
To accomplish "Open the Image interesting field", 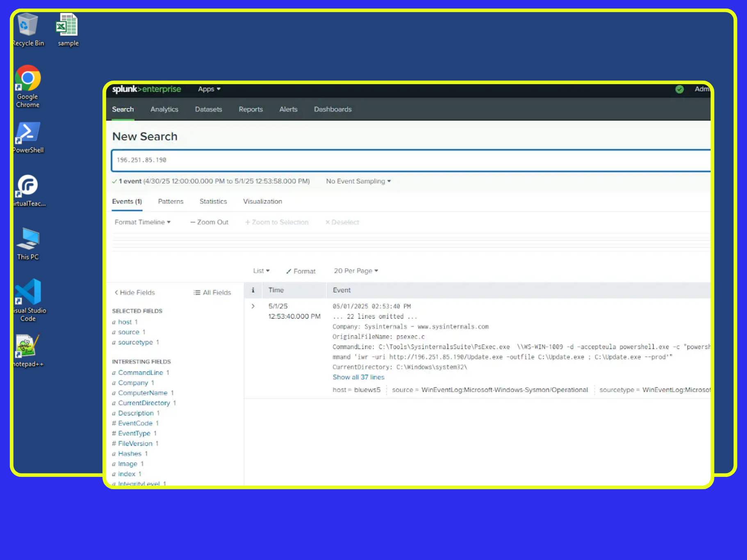I will pyautogui.click(x=128, y=464).
